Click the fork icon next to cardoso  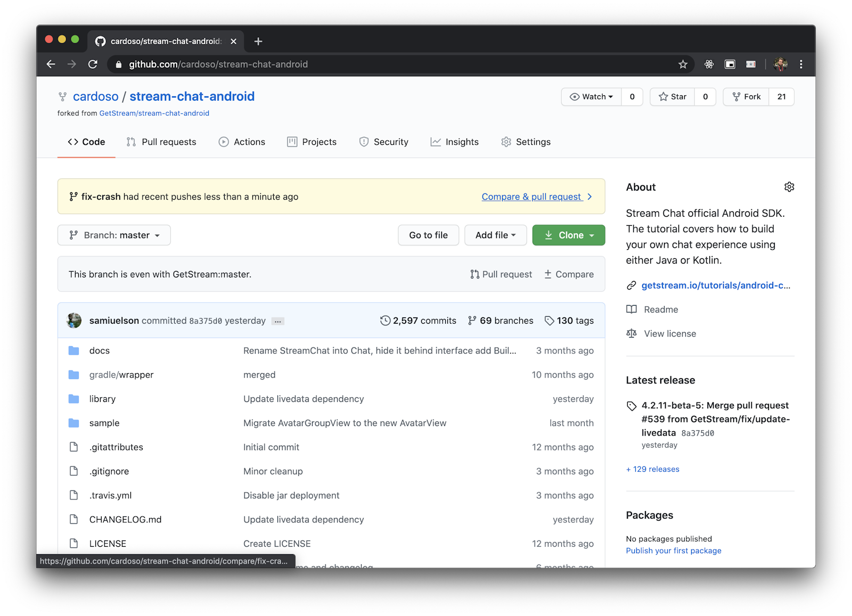62,96
